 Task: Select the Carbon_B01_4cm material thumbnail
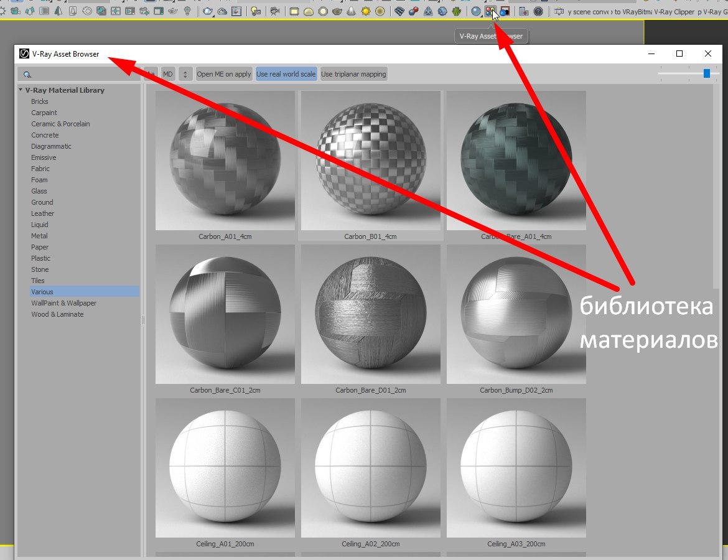pyautogui.click(x=370, y=161)
